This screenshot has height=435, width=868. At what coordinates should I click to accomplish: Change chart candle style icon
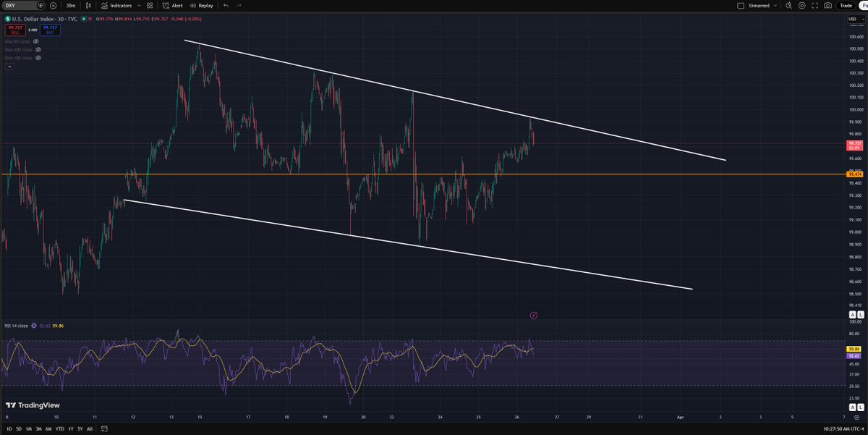88,5
